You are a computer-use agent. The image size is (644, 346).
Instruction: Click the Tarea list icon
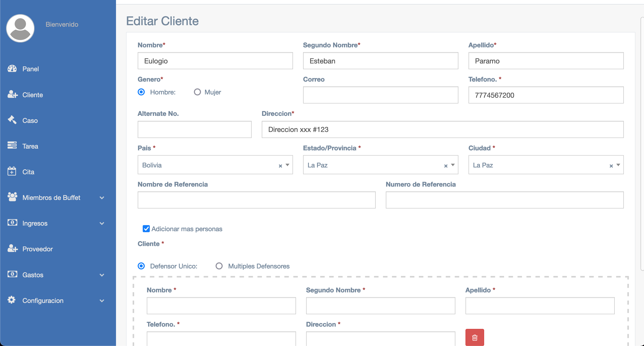[x=12, y=146]
